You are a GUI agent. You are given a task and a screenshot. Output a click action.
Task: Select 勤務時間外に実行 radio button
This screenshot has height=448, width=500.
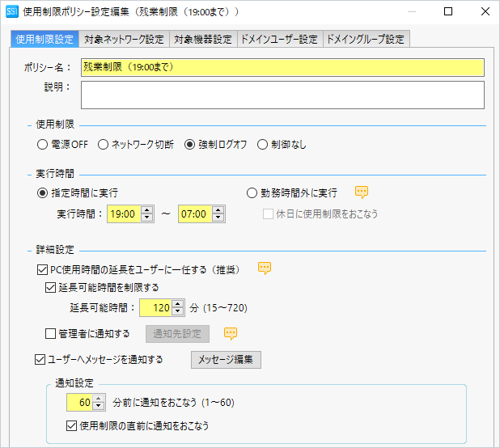tap(252, 193)
